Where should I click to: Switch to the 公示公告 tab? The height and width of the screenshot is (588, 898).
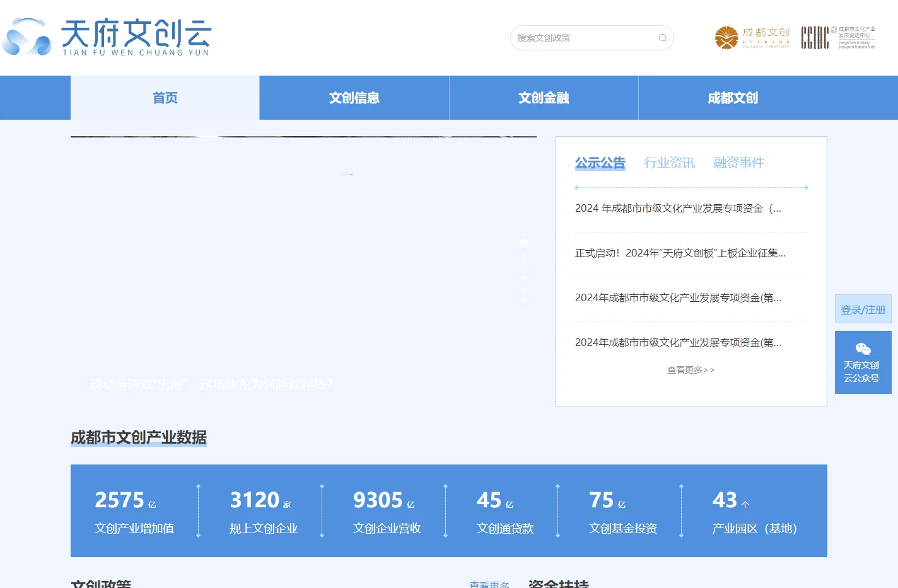pyautogui.click(x=600, y=163)
